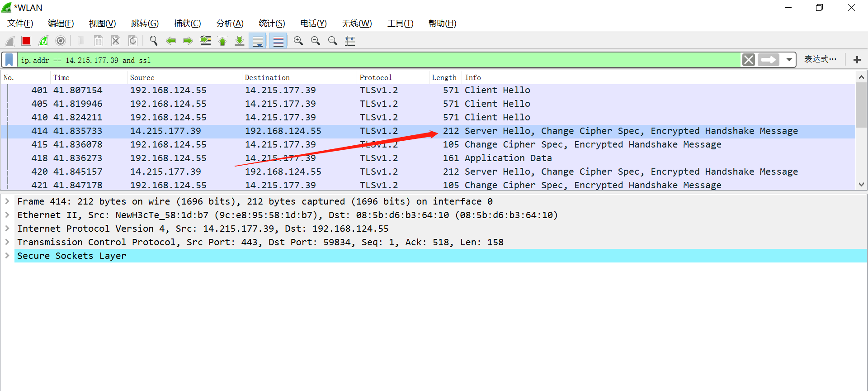This screenshot has width=868, height=391.
Task: Click the packet list scrollbar thumb
Action: [861, 105]
